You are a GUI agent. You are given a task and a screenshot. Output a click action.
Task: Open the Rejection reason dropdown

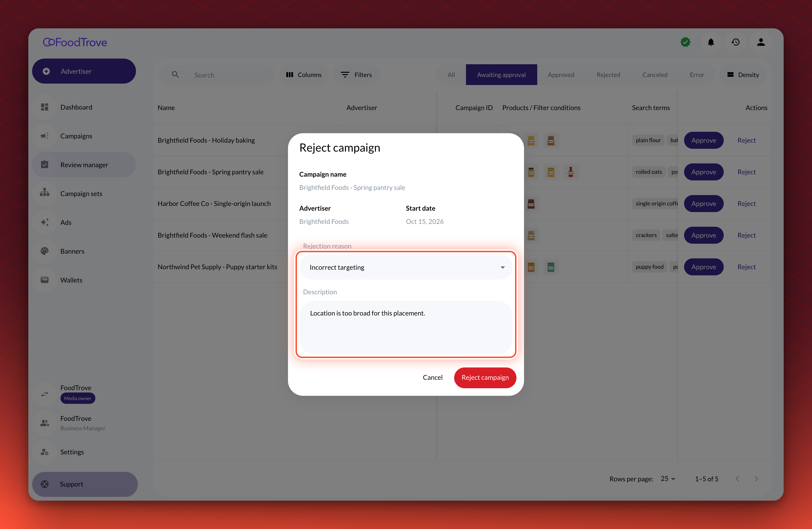click(406, 267)
